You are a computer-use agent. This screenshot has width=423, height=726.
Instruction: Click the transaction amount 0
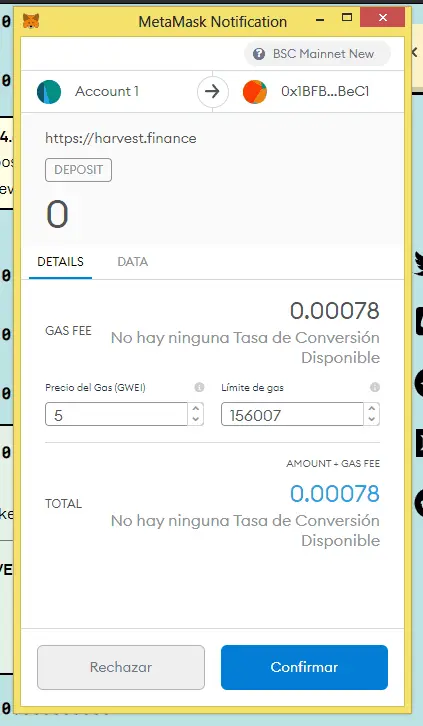[x=57, y=214]
